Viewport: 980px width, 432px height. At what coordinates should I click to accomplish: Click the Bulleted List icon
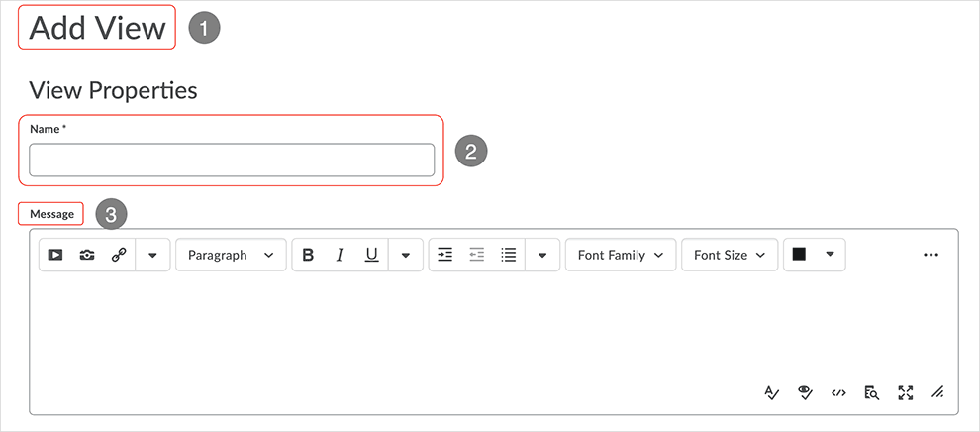(x=509, y=255)
